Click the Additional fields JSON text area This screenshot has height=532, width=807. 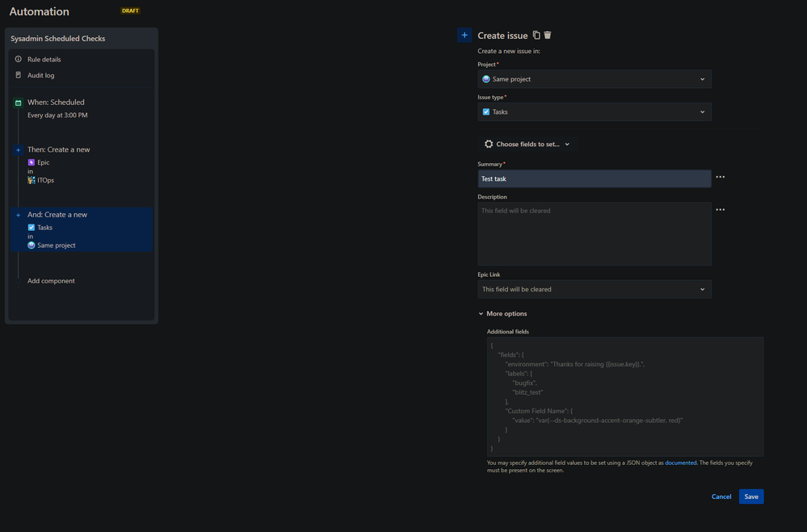625,396
